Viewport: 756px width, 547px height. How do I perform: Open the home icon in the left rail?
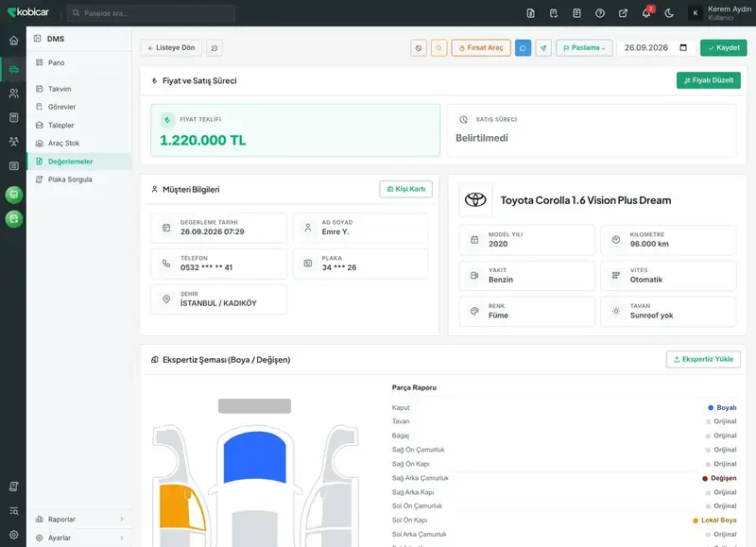pos(14,41)
